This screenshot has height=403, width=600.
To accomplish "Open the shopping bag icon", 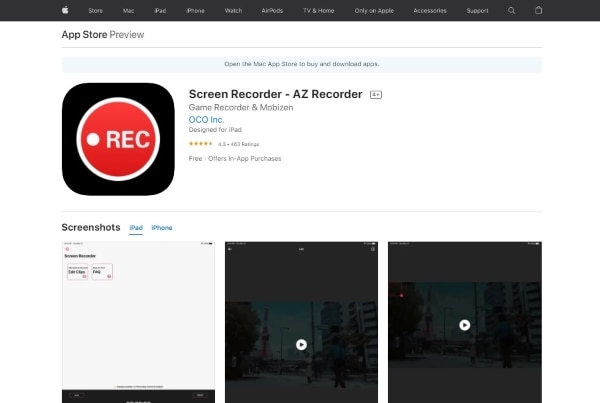I will point(538,10).
